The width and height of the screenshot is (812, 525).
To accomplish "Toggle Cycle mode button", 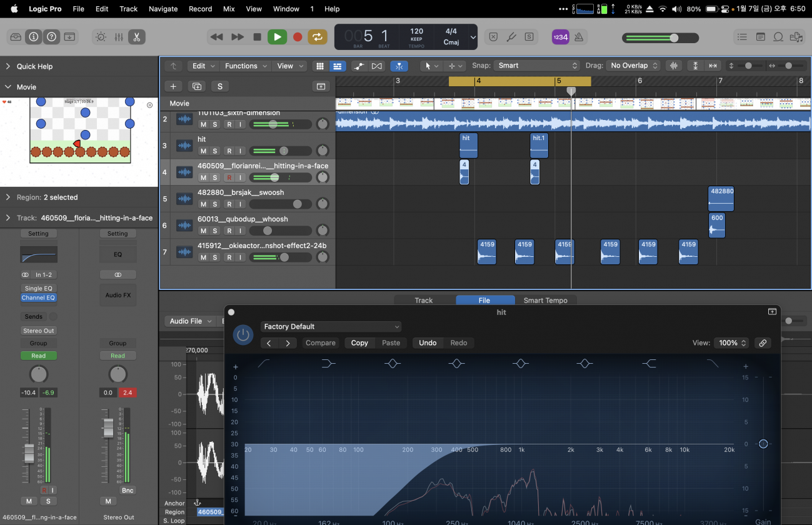I will coord(318,37).
